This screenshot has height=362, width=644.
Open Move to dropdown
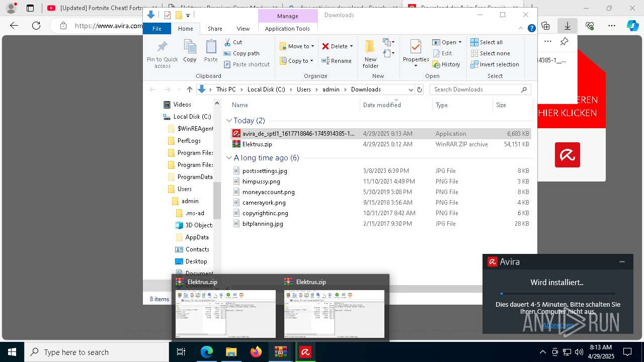point(297,46)
